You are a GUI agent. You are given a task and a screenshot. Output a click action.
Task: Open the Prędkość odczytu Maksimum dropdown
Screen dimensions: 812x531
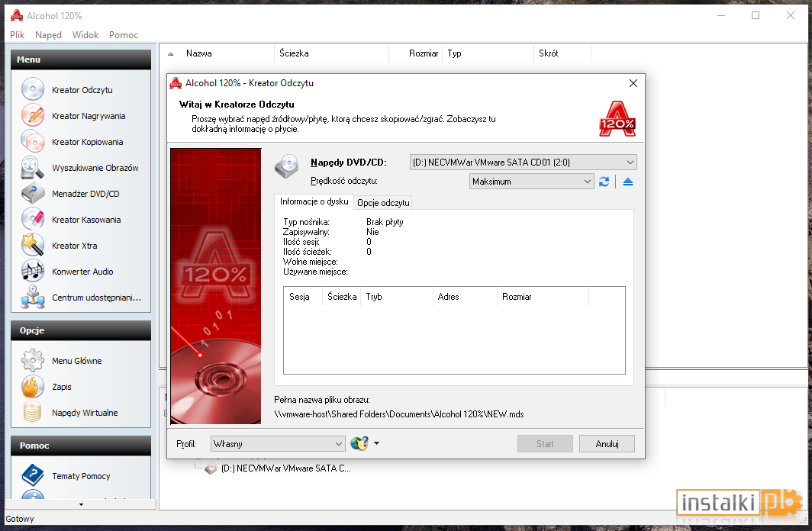point(531,181)
